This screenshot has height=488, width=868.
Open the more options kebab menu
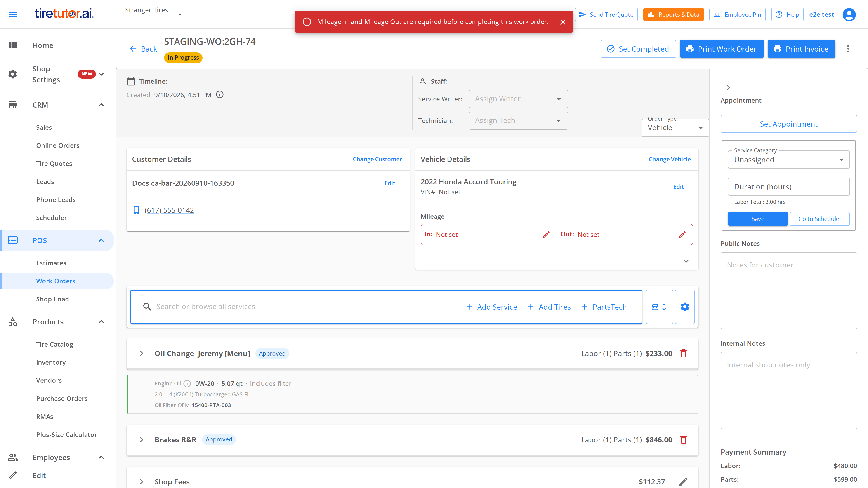(x=848, y=49)
